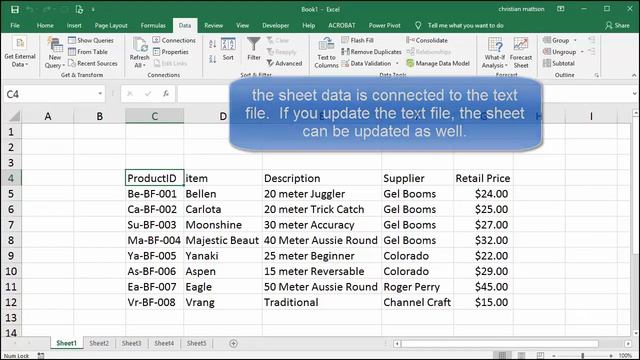640x360 pixels.
Task: Switch to the Page Layout tab
Action: [111, 25]
